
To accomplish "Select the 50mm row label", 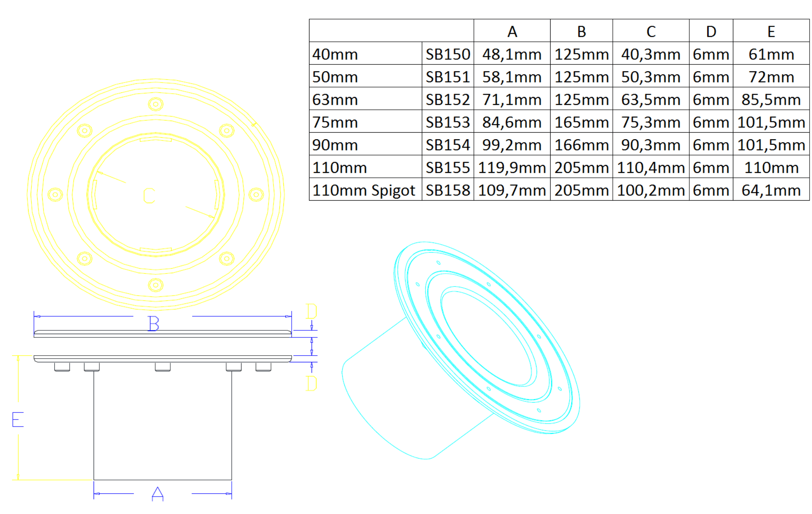I will click(365, 77).
